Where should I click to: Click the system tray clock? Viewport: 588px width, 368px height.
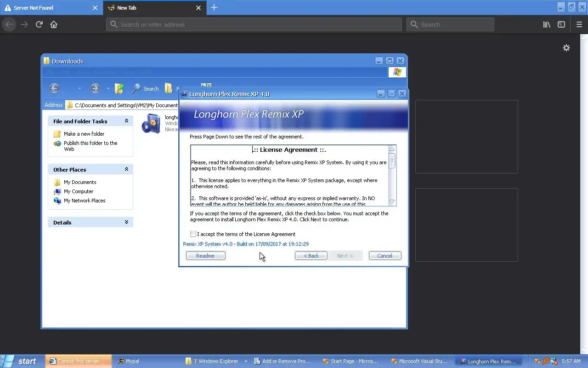coord(571,361)
